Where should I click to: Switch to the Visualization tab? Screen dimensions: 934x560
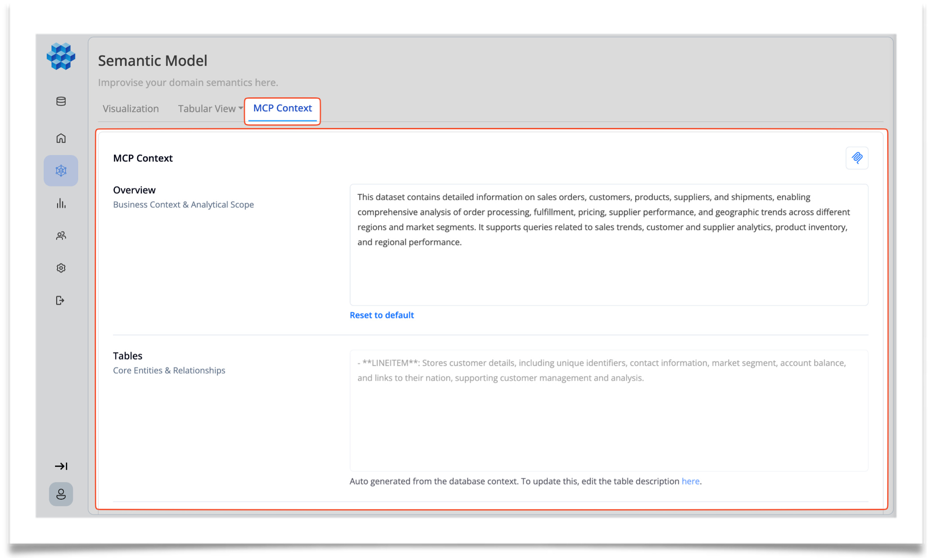coord(130,109)
